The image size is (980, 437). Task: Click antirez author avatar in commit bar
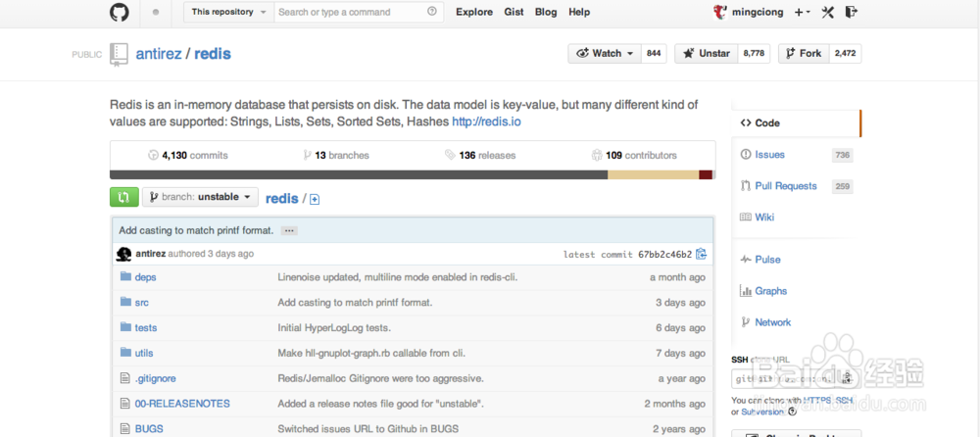click(x=123, y=254)
